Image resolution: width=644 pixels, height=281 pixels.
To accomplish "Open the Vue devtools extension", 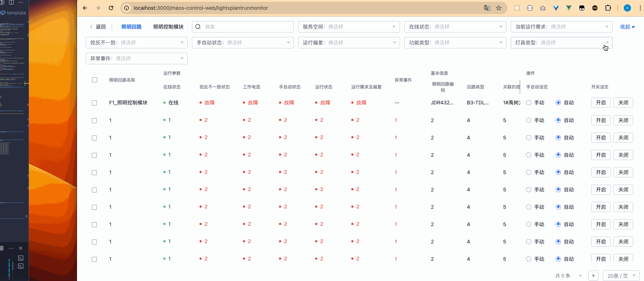I will click(569, 8).
